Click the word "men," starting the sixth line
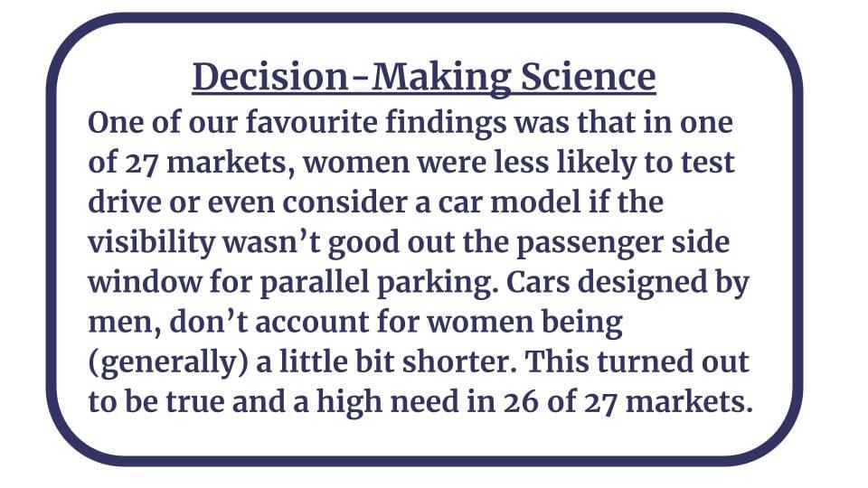Image resolution: width=868 pixels, height=488 pixels. coord(125,324)
